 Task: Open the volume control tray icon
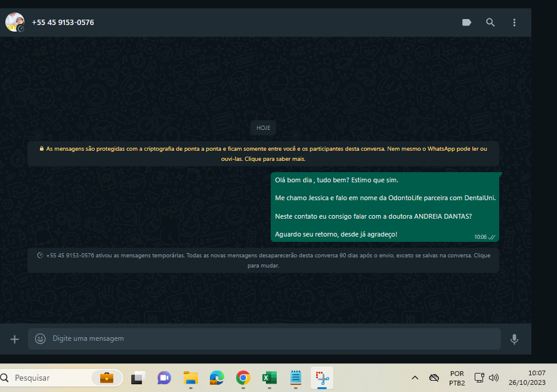click(494, 378)
